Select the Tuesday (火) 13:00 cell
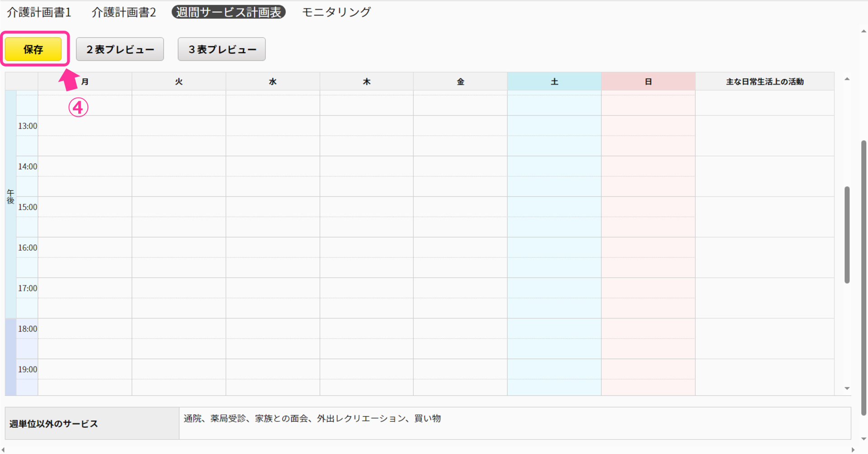The image size is (868, 454). coord(179,126)
